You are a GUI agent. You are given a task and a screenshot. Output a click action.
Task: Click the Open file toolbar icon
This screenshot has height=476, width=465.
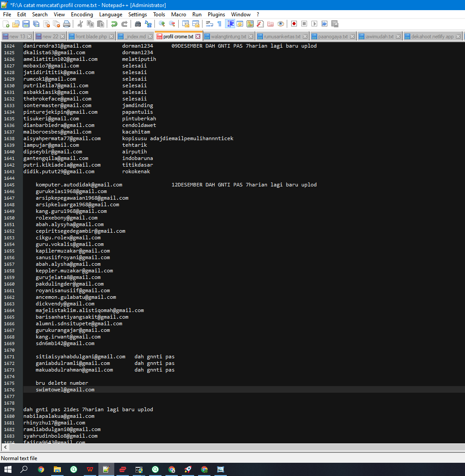tap(16, 24)
